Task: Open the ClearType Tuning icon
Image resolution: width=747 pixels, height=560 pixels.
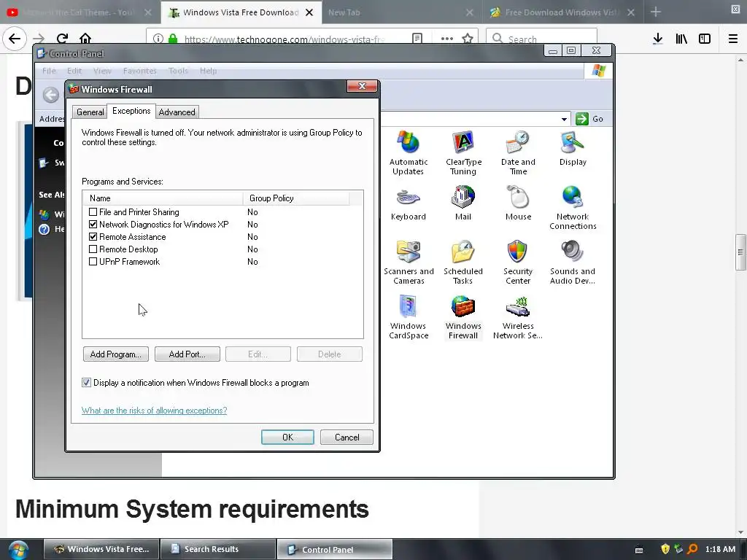Action: [x=463, y=152]
